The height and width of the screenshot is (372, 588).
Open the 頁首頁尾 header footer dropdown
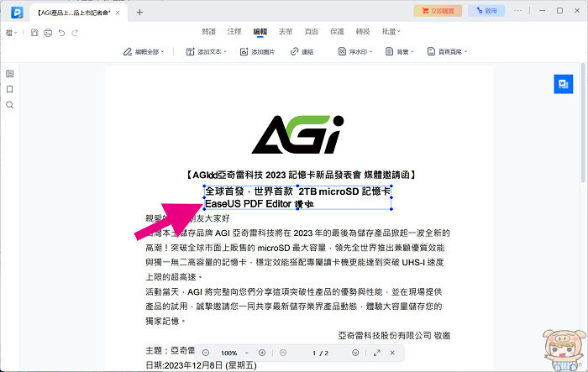click(x=448, y=52)
